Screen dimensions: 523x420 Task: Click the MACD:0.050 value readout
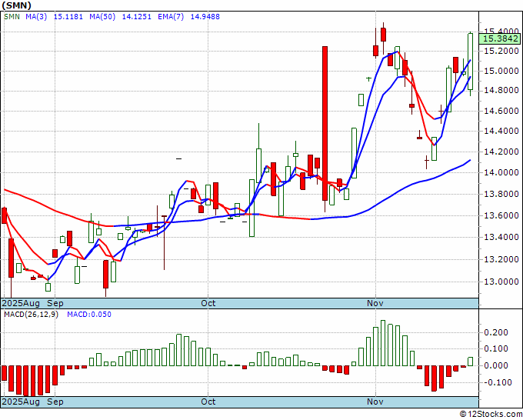point(89,315)
